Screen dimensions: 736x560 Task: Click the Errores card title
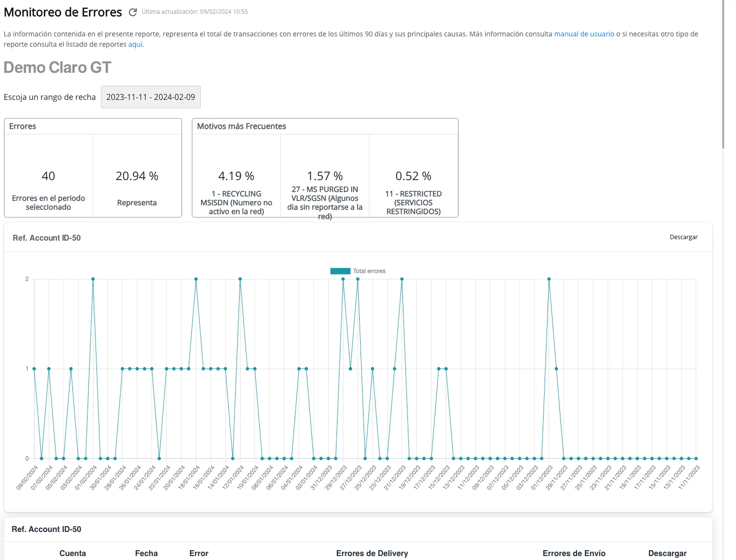pyautogui.click(x=23, y=126)
